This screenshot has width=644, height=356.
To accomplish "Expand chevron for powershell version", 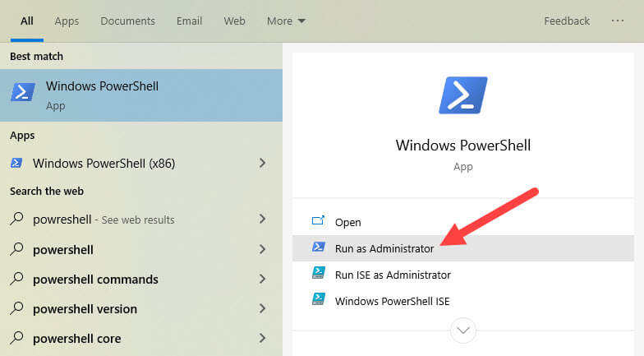I will [x=262, y=308].
